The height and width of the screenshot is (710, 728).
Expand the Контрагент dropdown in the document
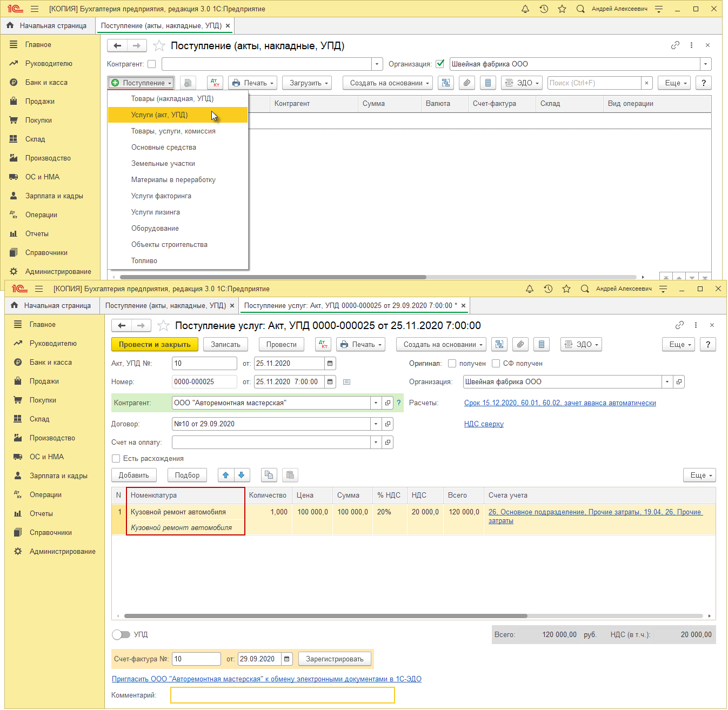(376, 403)
